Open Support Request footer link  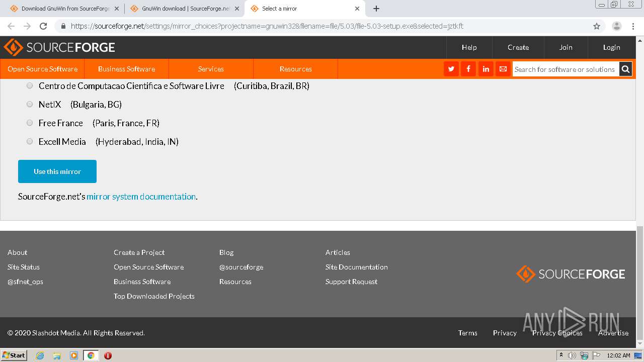(x=351, y=282)
